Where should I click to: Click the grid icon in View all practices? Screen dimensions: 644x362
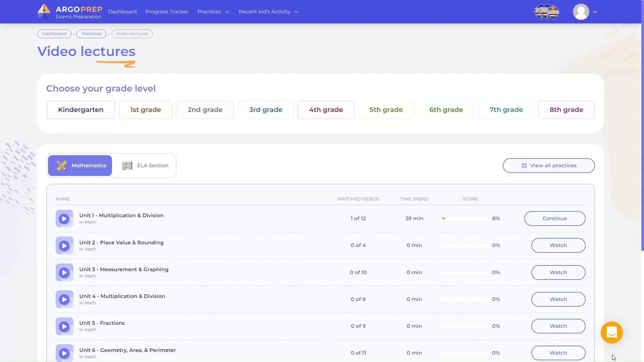[x=524, y=166]
